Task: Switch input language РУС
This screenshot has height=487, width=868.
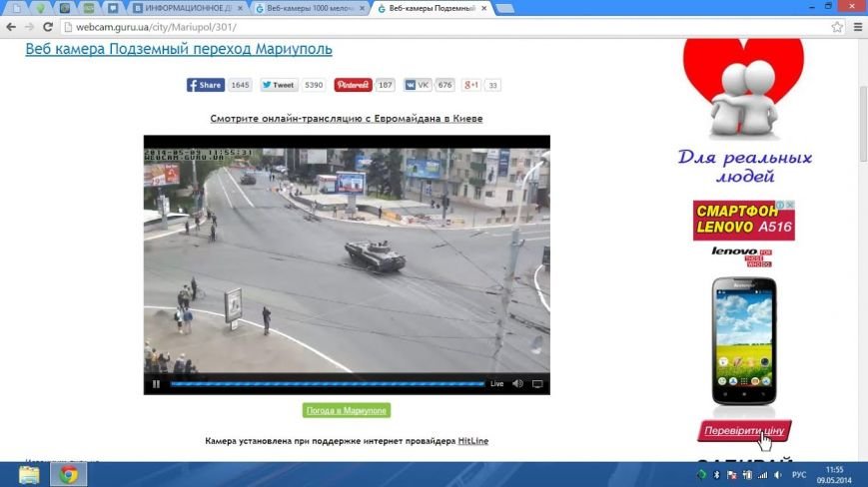Action: click(x=799, y=475)
